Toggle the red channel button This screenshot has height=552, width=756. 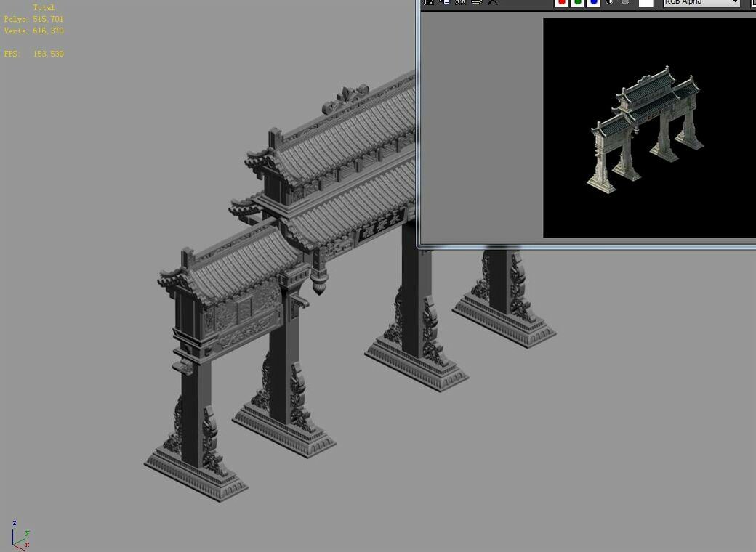point(561,2)
